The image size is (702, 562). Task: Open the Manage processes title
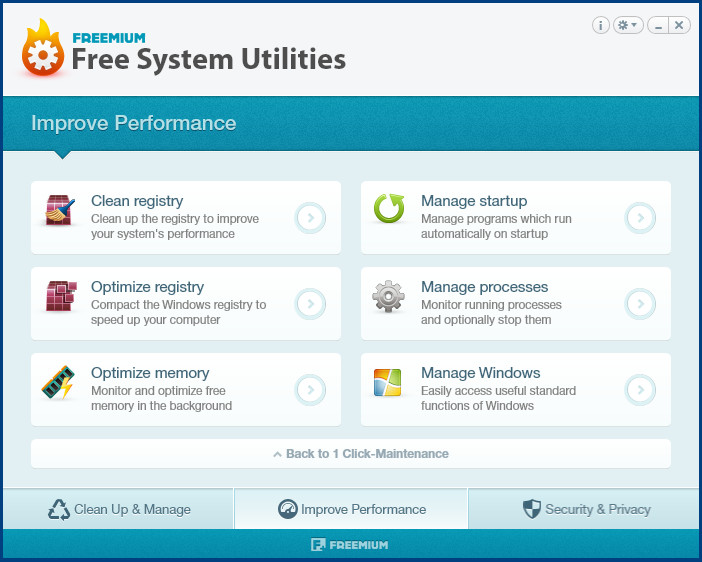click(x=484, y=287)
